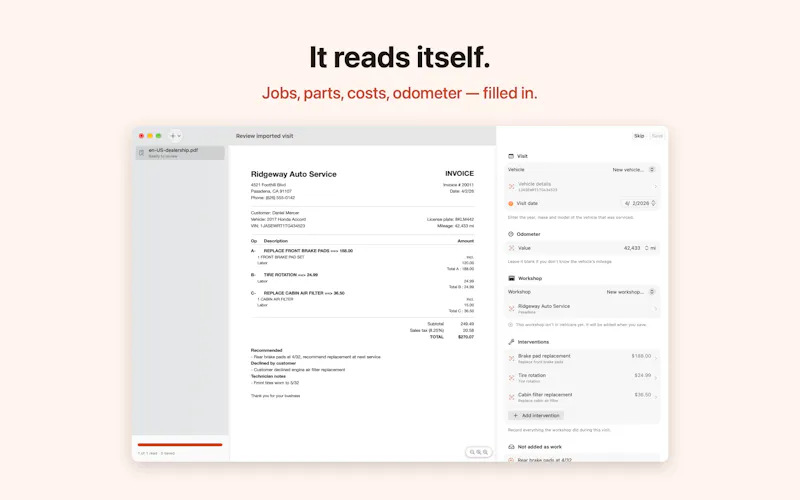Click the info icon beside workshop note

(x=510, y=324)
